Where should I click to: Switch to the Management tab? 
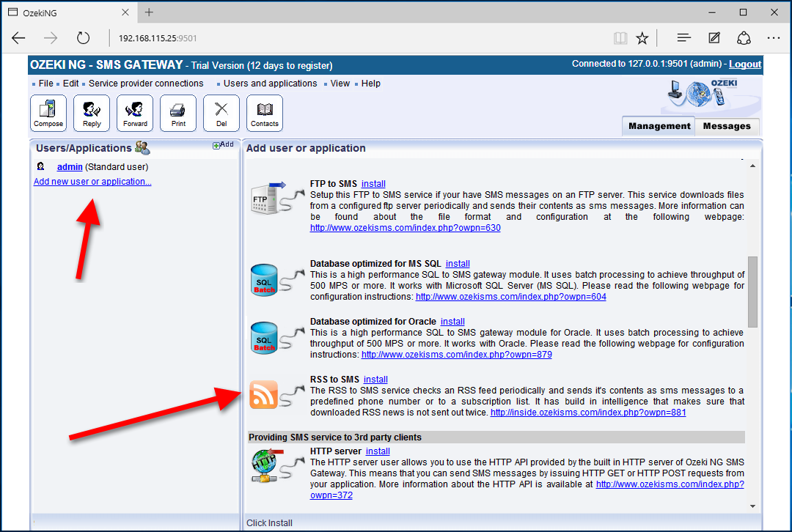pyautogui.click(x=659, y=126)
